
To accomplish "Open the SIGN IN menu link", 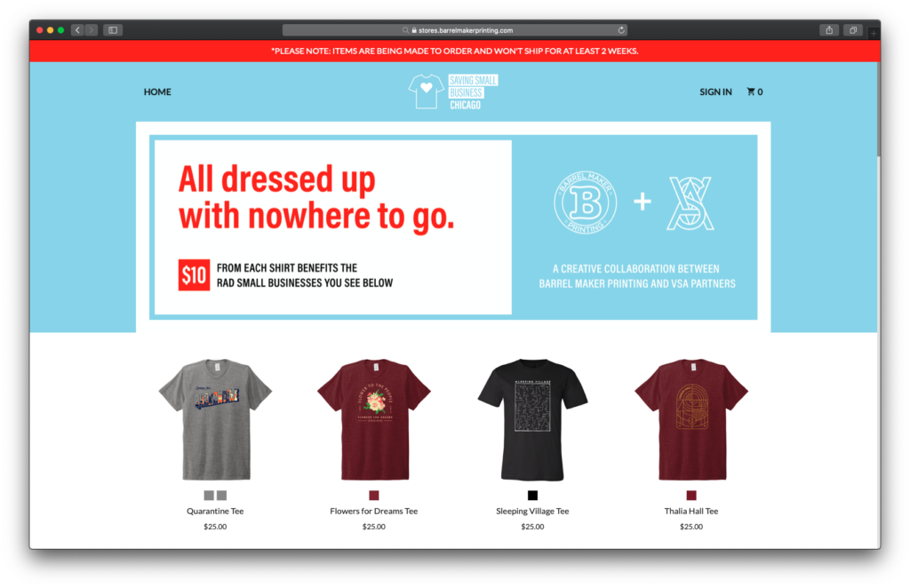I will pyautogui.click(x=715, y=91).
